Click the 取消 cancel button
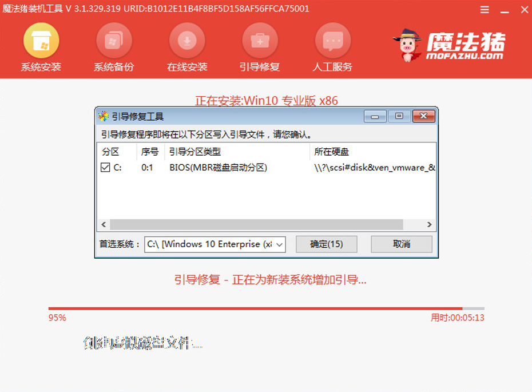Image resolution: width=532 pixels, height=392 pixels. (x=401, y=244)
